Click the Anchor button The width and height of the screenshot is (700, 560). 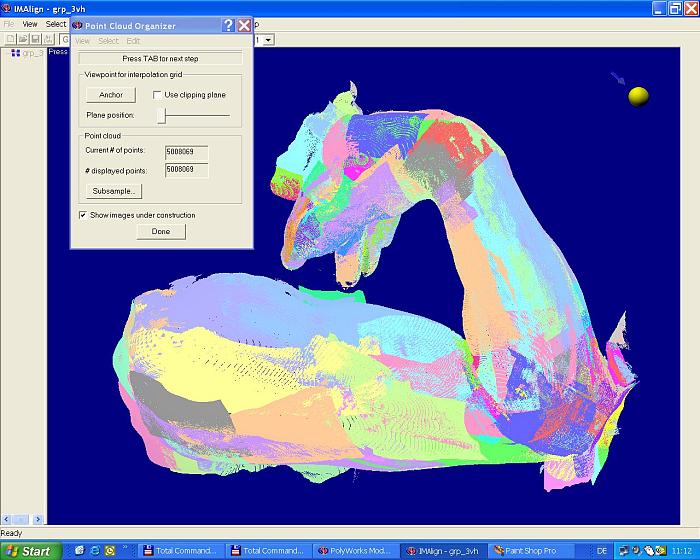111,95
